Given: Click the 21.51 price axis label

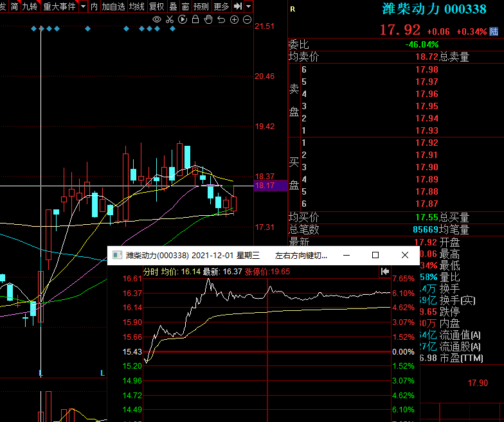Looking at the screenshot, I should tap(265, 26).
